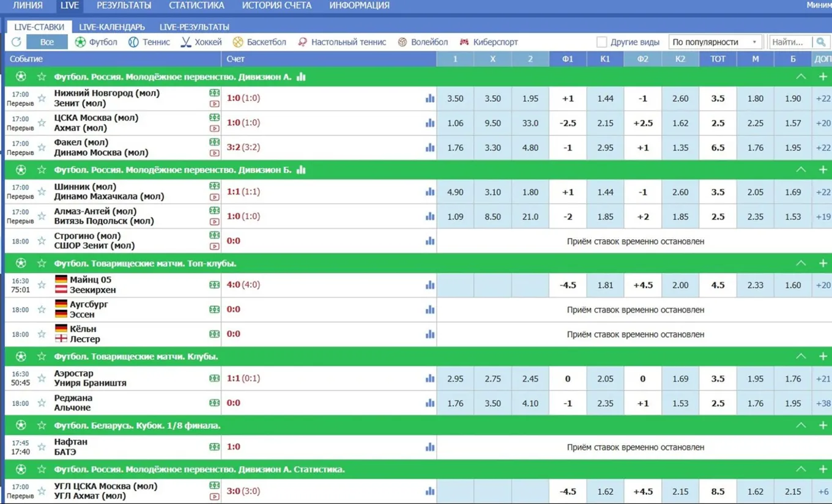Expand +38 extra markets for Реджана match
The image size is (832, 504).
822,403
